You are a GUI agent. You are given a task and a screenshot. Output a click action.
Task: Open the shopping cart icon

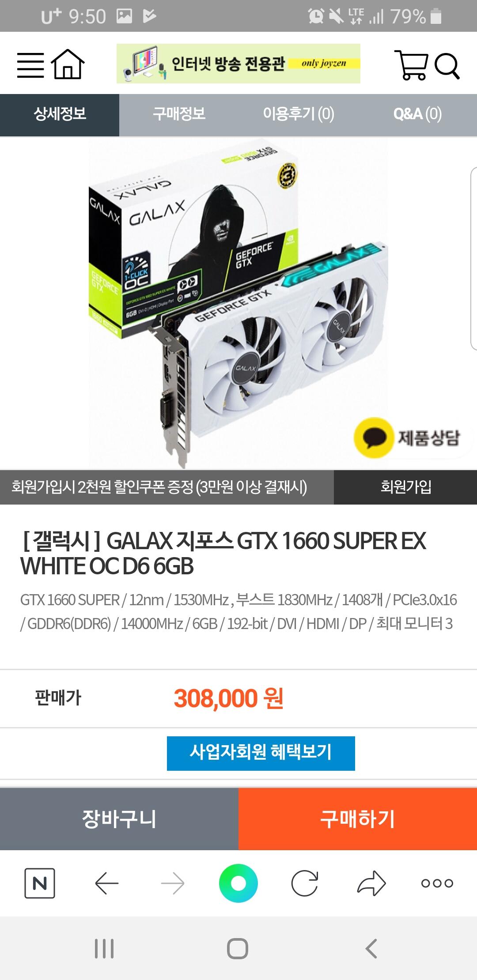411,65
